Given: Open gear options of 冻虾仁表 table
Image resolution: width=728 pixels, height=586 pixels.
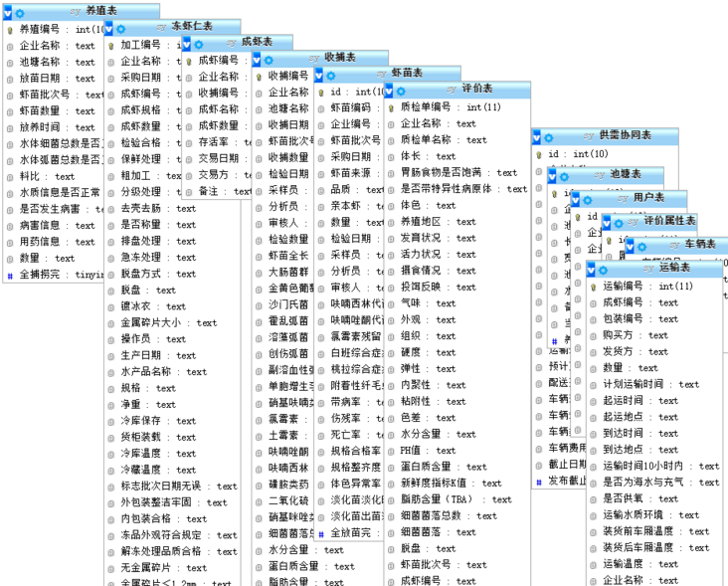Looking at the screenshot, I should pyautogui.click(x=120, y=29).
